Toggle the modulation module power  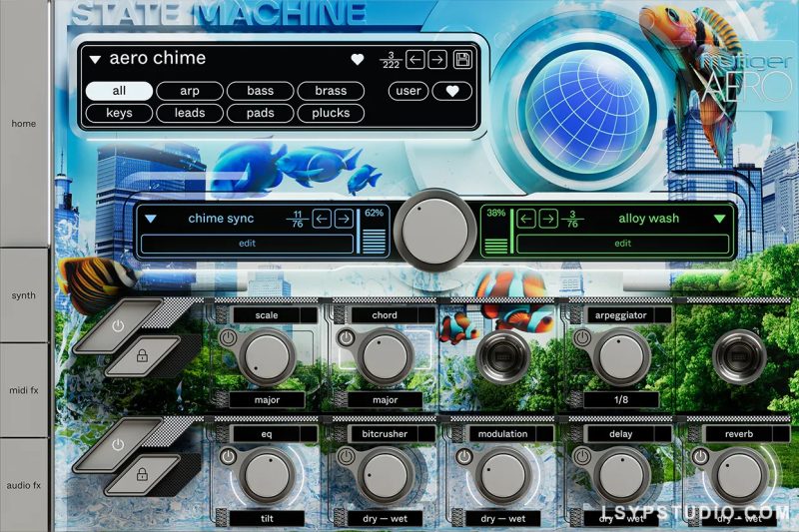coord(464,457)
